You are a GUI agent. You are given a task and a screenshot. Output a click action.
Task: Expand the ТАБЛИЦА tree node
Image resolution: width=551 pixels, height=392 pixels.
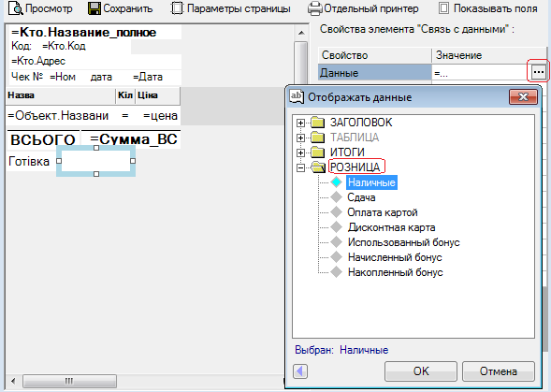[300, 138]
